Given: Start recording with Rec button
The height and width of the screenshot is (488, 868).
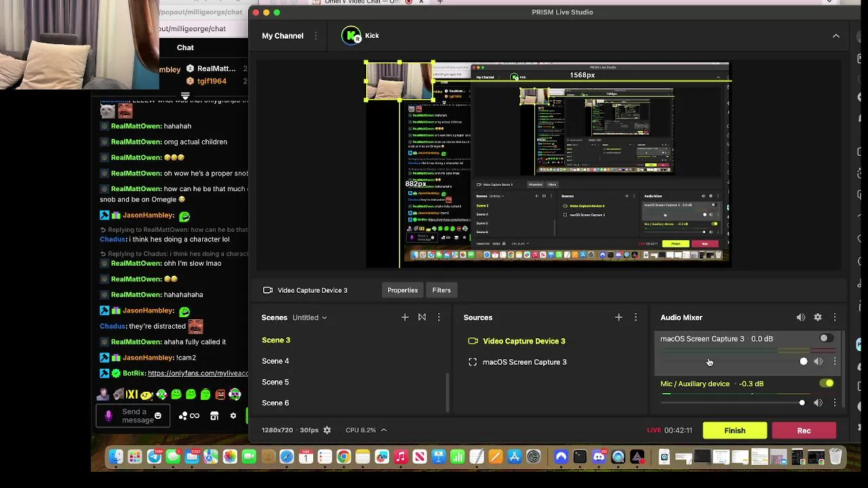Looking at the screenshot, I should [x=804, y=430].
